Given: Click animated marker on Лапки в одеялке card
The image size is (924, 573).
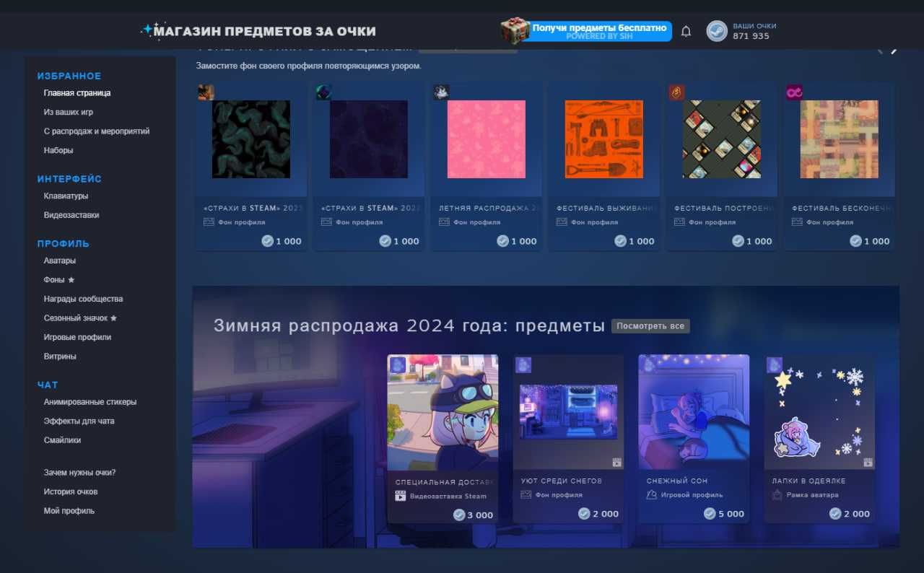Looking at the screenshot, I should tap(868, 463).
